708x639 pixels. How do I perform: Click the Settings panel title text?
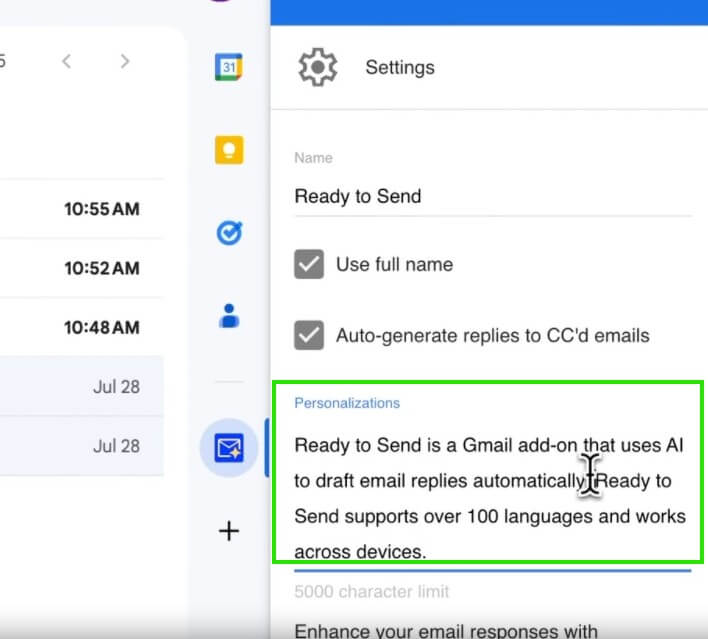point(400,67)
